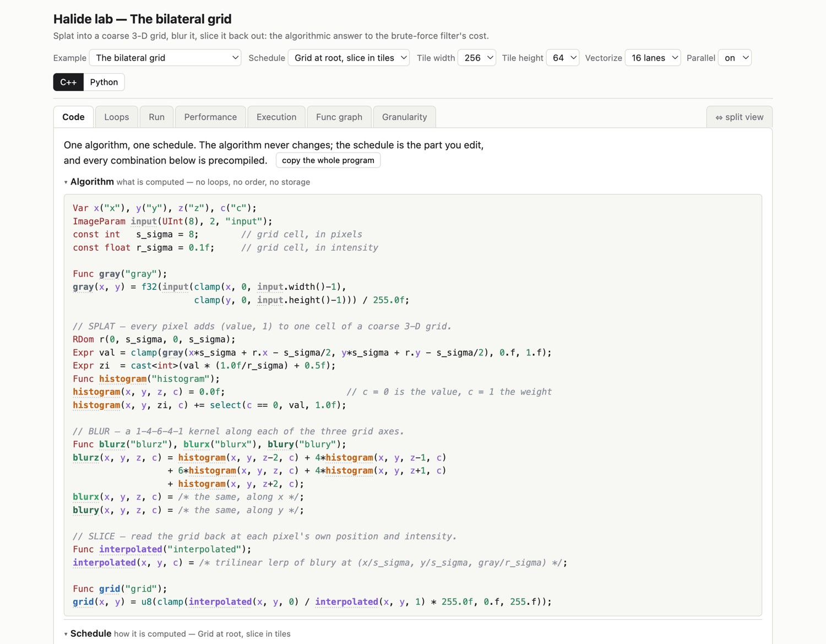
Task: Click the 'const int s_sigma = 8;' line
Action: (135, 235)
